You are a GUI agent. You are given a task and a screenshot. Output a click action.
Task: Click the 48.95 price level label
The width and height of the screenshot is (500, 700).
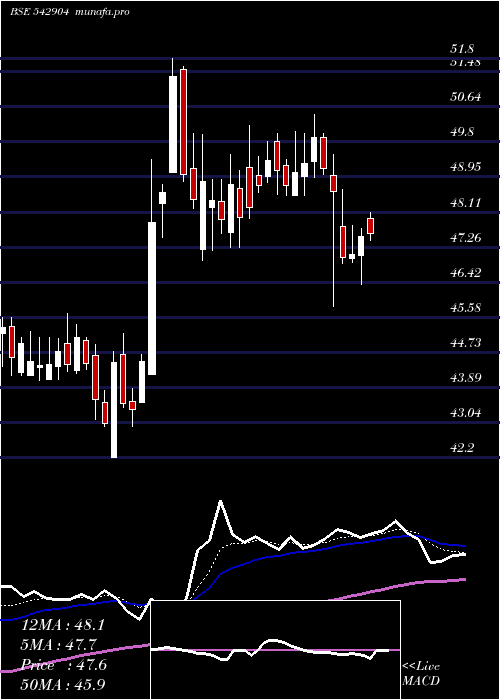point(466,167)
